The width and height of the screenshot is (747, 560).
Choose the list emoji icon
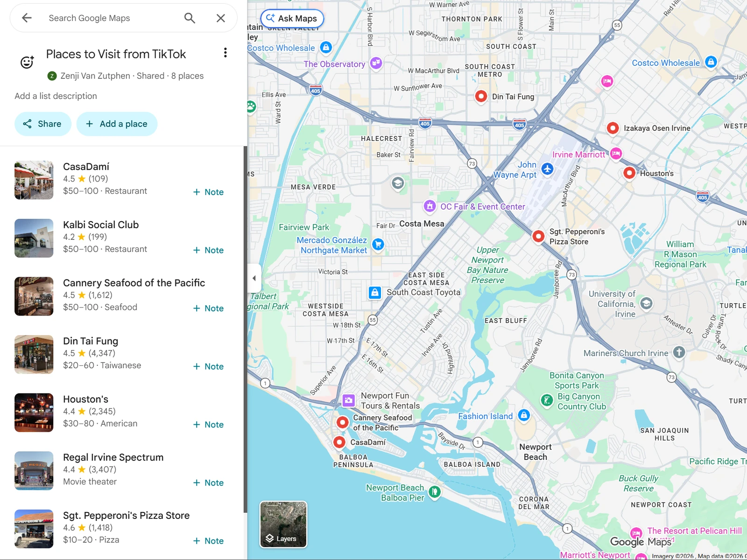click(x=27, y=62)
